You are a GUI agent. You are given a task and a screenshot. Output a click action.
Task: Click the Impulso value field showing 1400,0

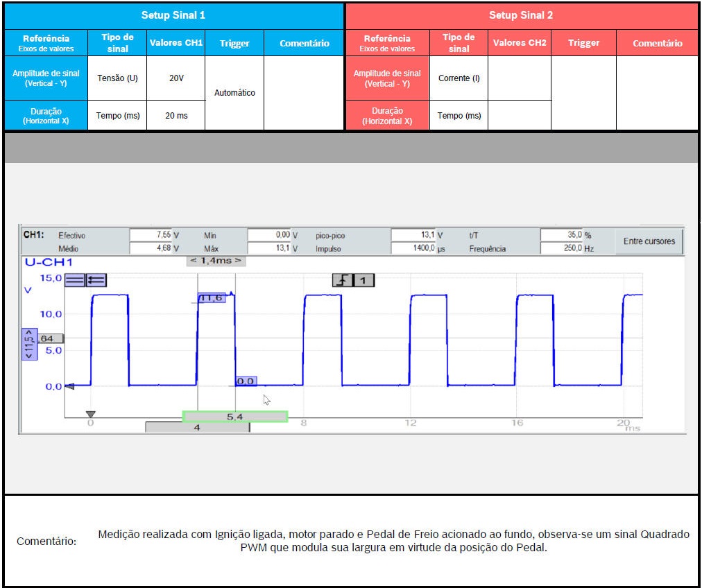point(413,248)
